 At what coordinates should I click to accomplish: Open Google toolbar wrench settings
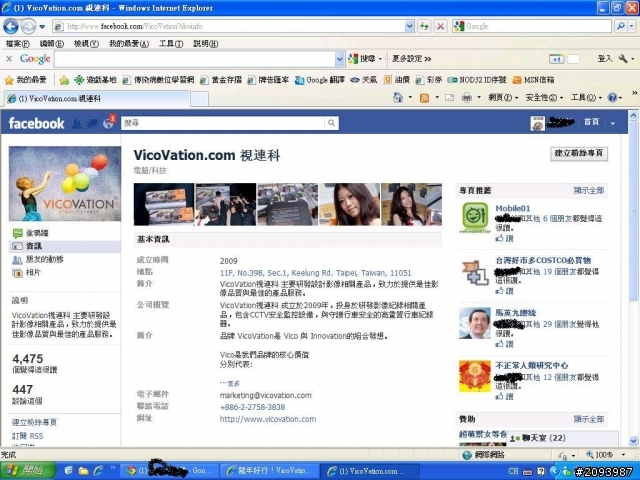coord(623,59)
